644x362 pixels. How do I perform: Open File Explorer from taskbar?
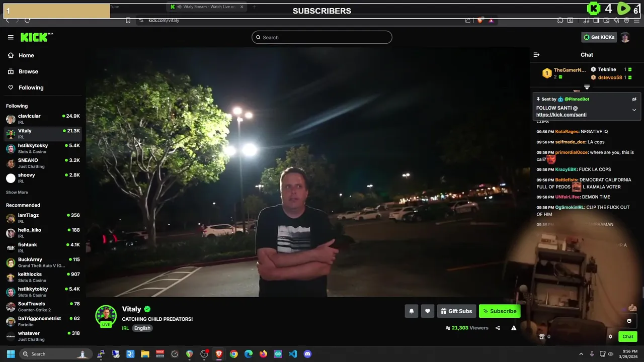pyautogui.click(x=145, y=354)
